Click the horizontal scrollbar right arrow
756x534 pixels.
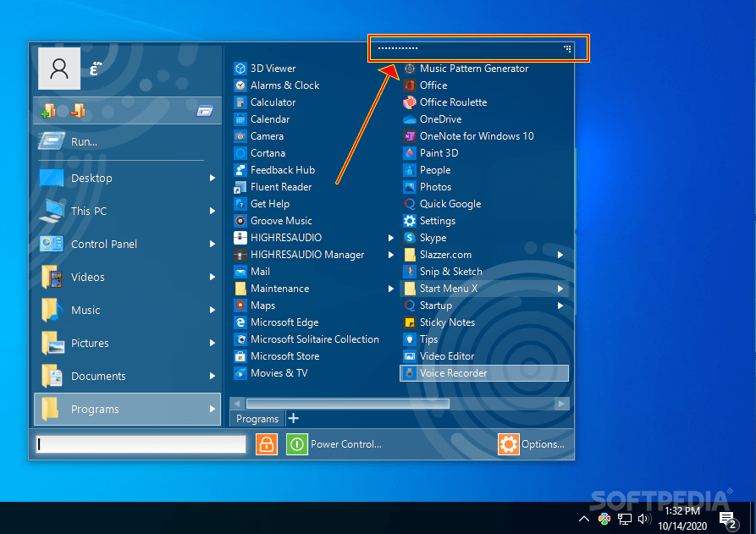tap(561, 404)
